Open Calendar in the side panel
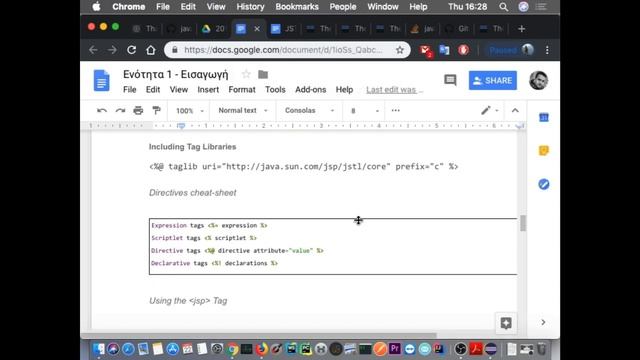This screenshot has height=360, width=640. (x=544, y=118)
